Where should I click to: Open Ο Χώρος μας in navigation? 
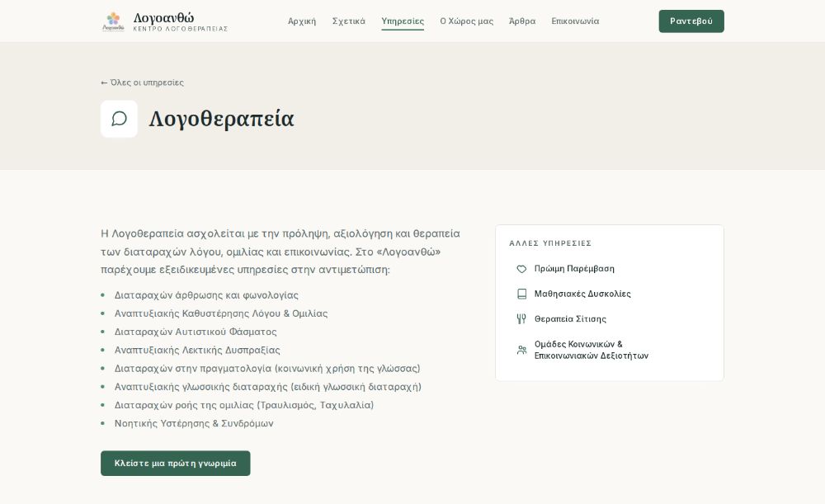tap(467, 21)
